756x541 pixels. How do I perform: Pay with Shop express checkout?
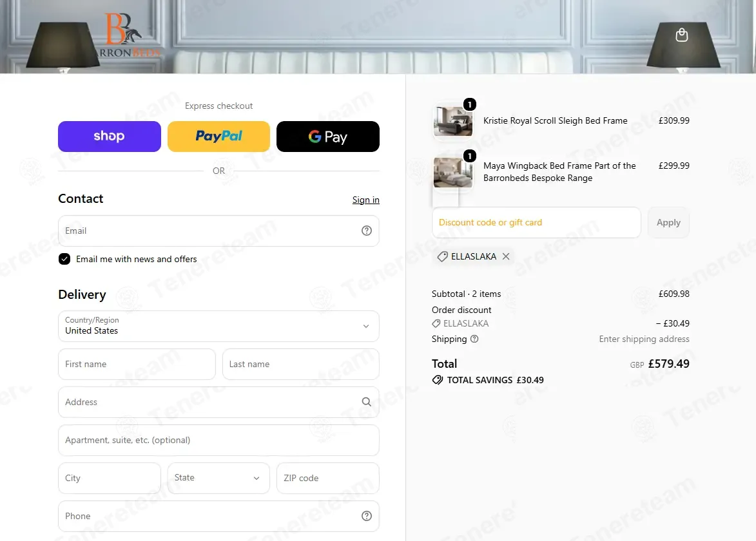tap(110, 137)
